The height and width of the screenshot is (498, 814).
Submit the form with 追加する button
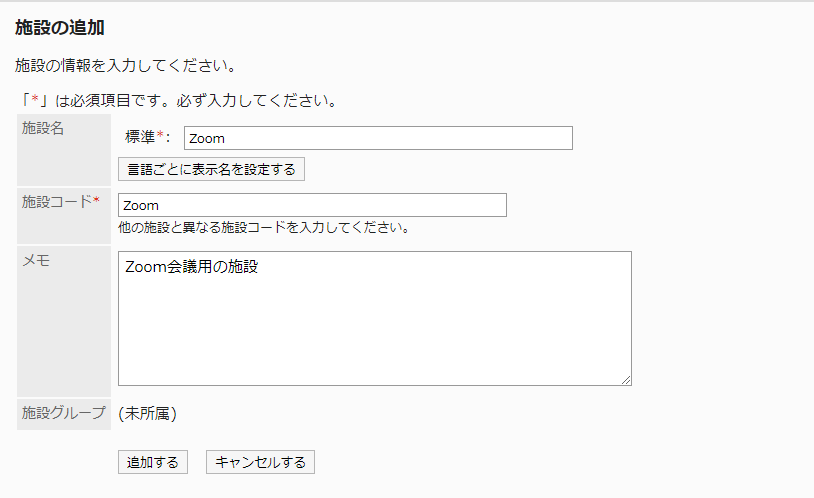pos(152,462)
